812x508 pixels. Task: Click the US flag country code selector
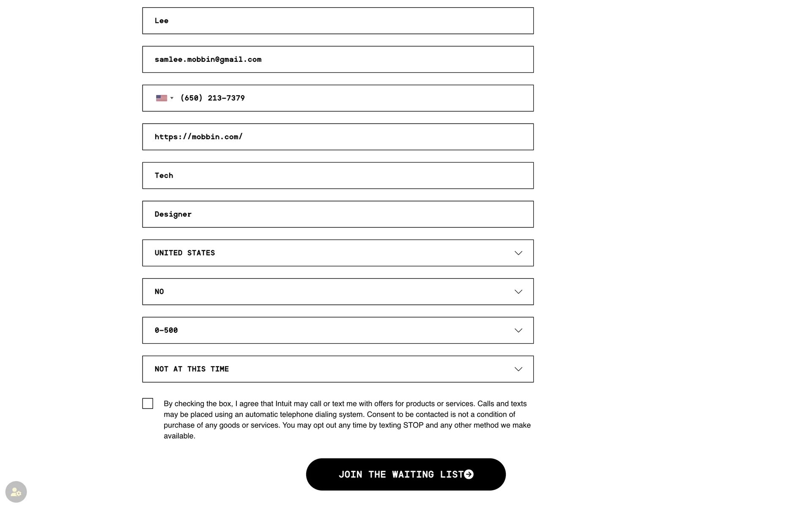click(165, 98)
